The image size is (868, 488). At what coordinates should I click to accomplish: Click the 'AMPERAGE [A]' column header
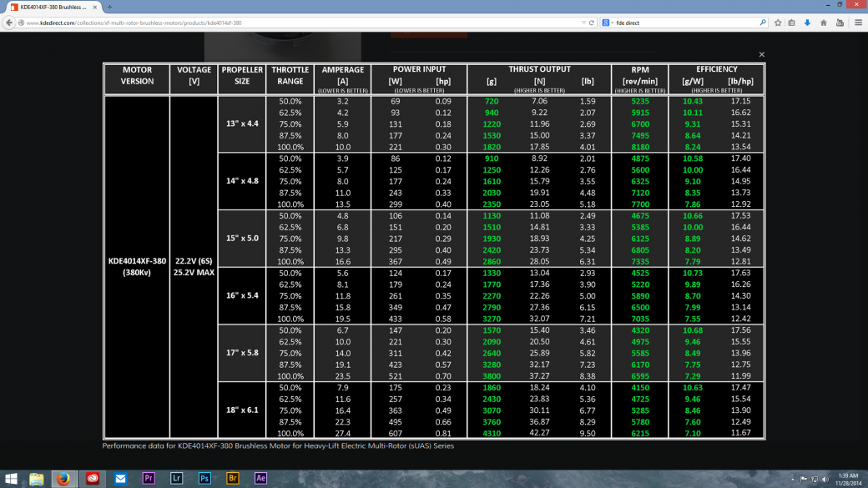(x=343, y=78)
